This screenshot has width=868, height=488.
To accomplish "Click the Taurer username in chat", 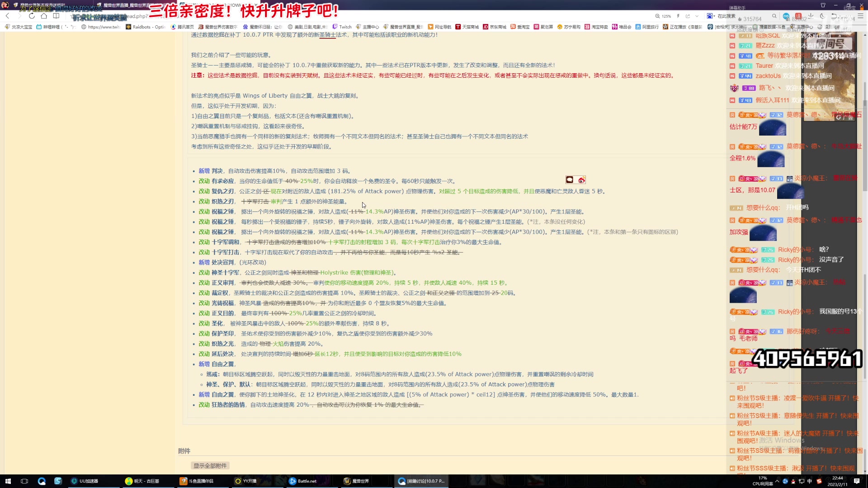I will [x=764, y=66].
